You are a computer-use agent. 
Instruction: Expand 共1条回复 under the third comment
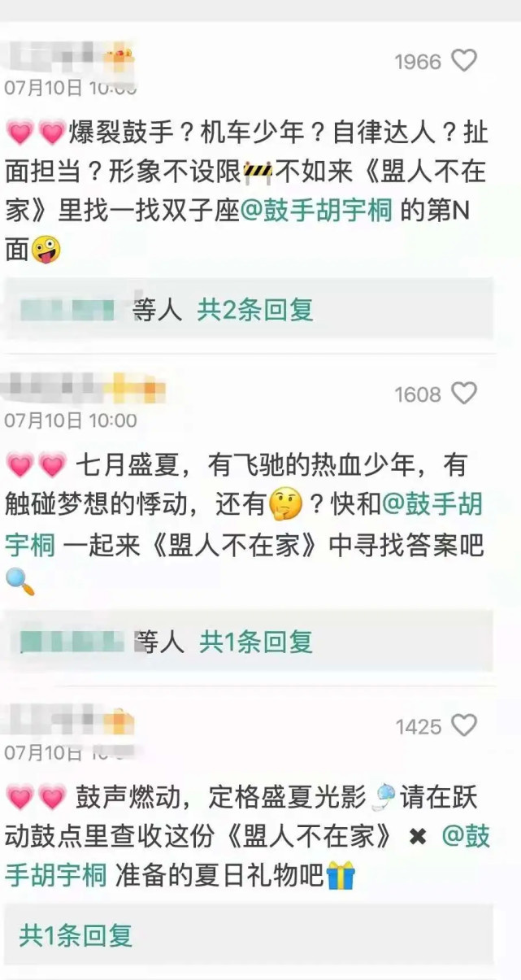click(76, 935)
